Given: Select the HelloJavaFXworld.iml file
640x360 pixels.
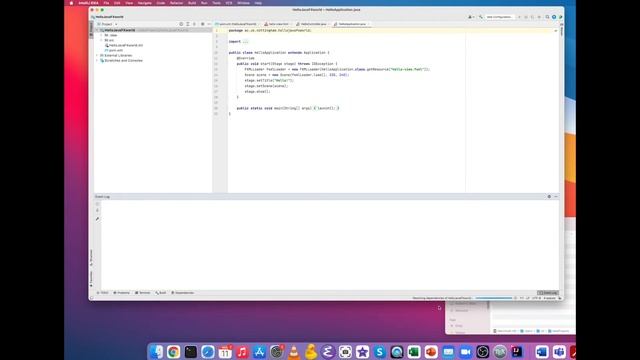Looking at the screenshot, I should [124, 45].
